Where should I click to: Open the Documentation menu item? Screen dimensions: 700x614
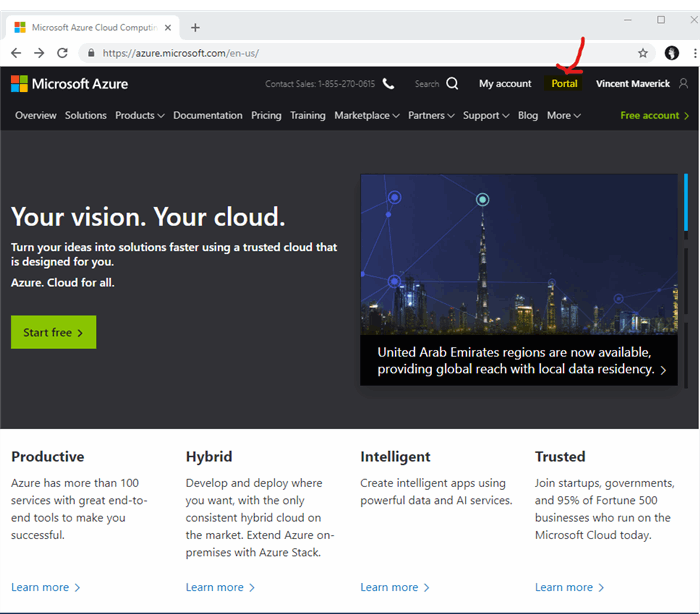[208, 115]
